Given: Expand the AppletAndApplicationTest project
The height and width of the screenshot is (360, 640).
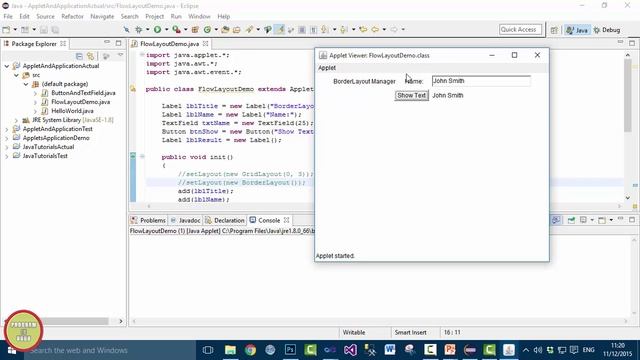Looking at the screenshot, I should (7, 129).
